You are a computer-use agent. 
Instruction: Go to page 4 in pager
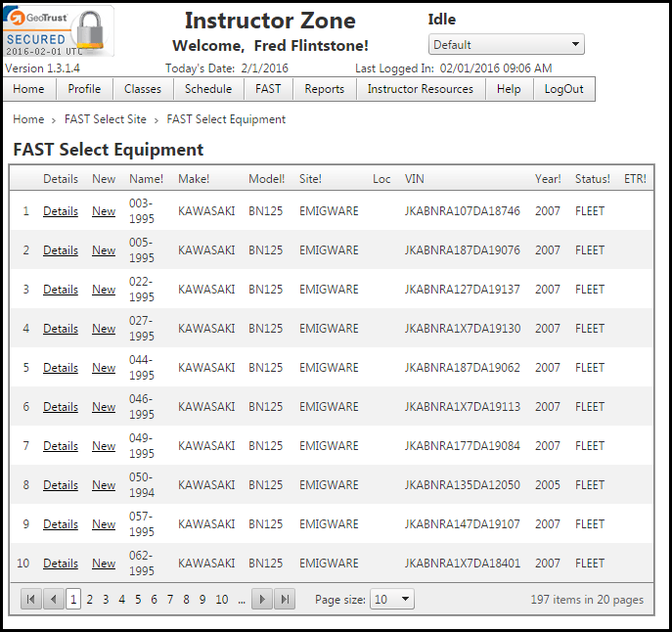121,600
